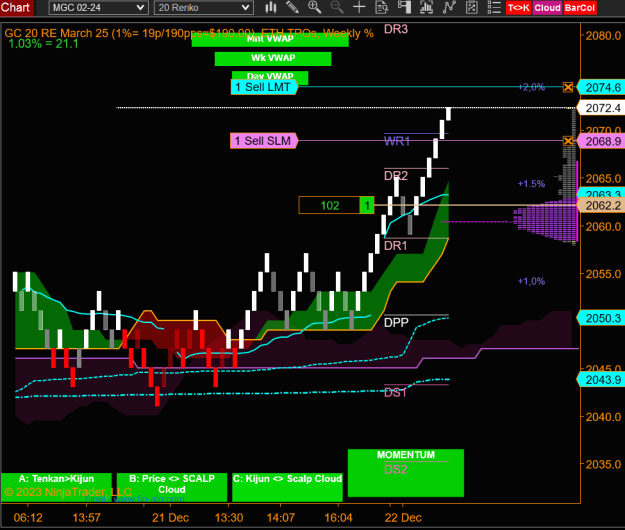
Task: Click the WR1 pivot label
Action: 397,141
